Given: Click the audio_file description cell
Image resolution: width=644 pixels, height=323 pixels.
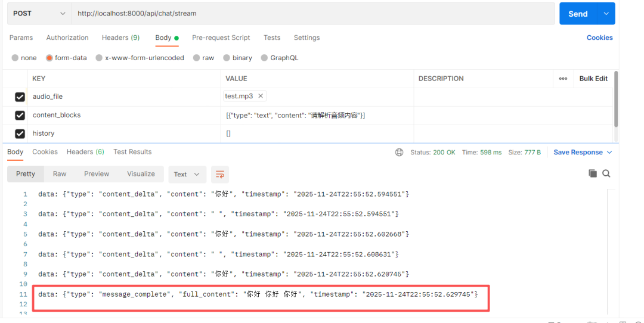Looking at the screenshot, I should pyautogui.click(x=513, y=97).
